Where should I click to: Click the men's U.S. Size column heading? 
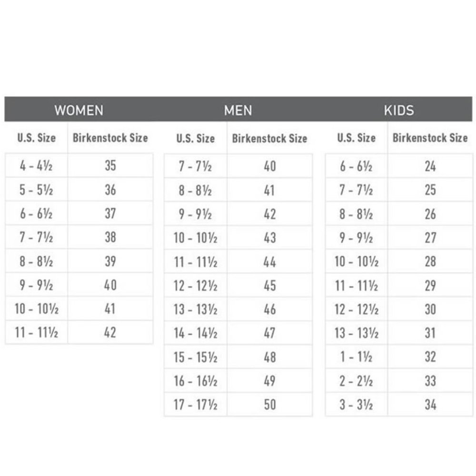click(x=196, y=139)
